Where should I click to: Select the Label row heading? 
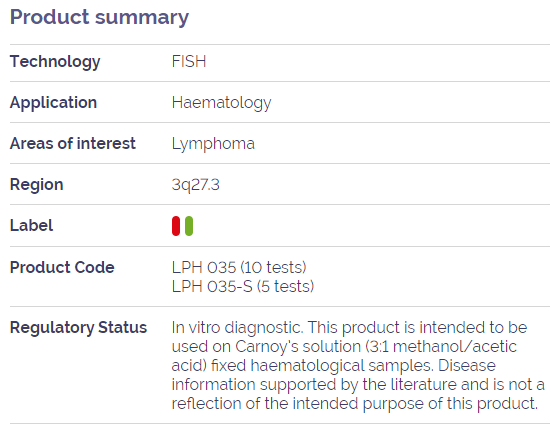(x=31, y=225)
